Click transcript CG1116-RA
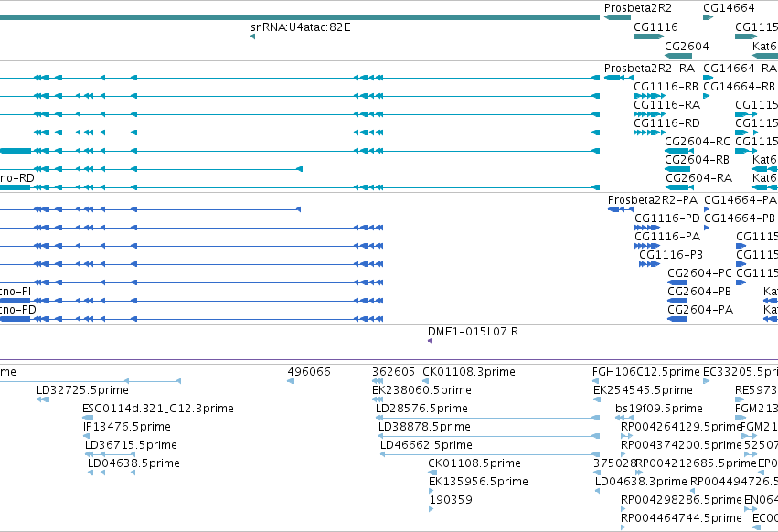This screenshot has height=532, width=778. [x=666, y=105]
